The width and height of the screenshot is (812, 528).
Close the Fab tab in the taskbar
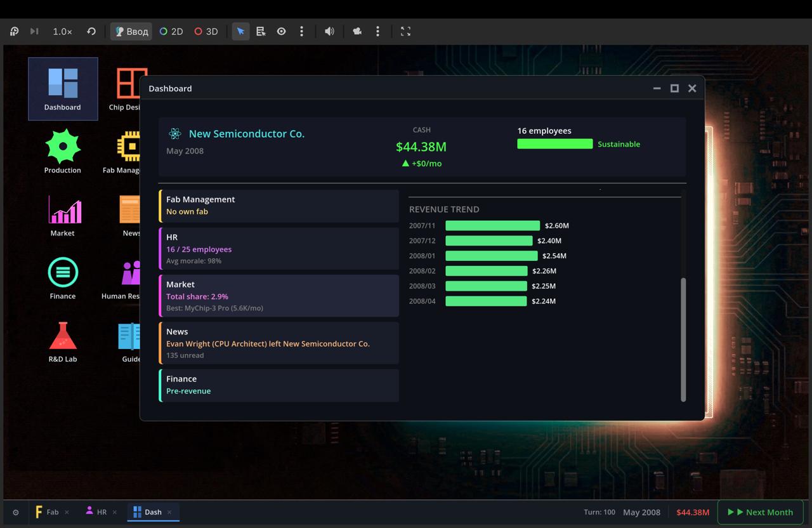click(x=67, y=512)
